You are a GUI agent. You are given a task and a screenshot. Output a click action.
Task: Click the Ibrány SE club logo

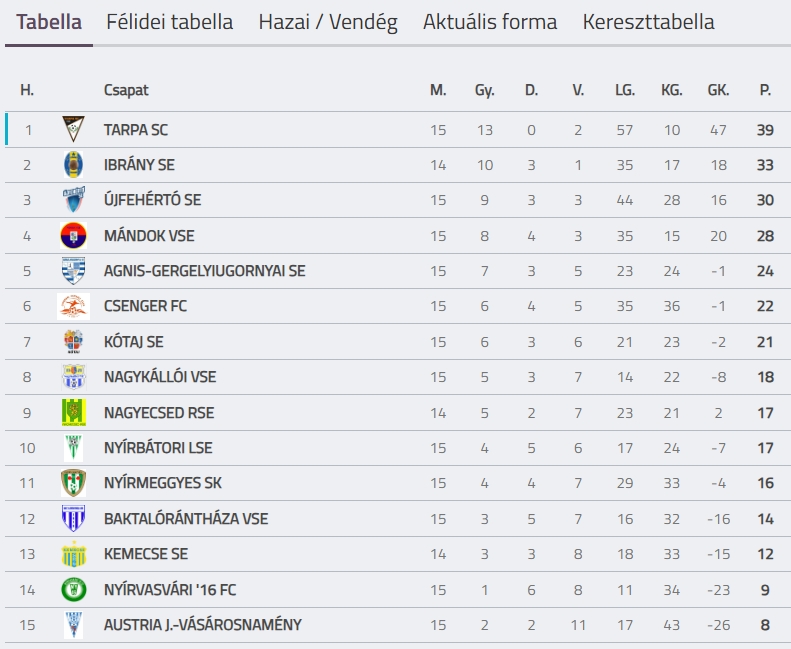click(73, 165)
